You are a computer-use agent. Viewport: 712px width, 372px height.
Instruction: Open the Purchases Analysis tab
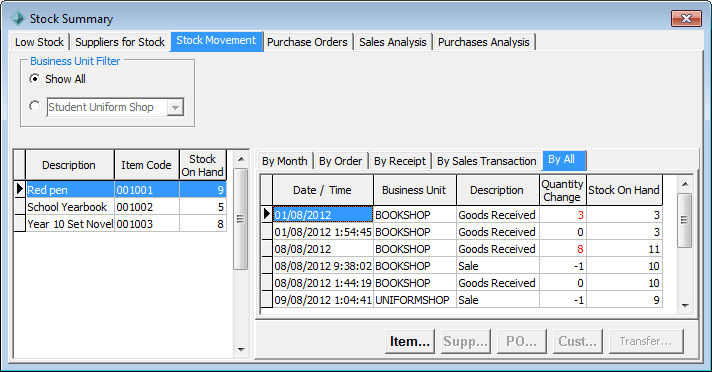click(x=484, y=42)
